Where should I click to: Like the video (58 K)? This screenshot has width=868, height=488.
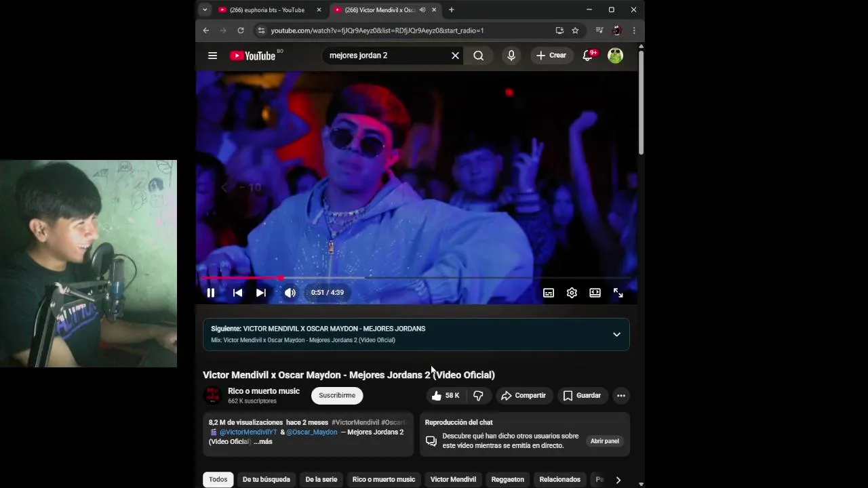446,395
